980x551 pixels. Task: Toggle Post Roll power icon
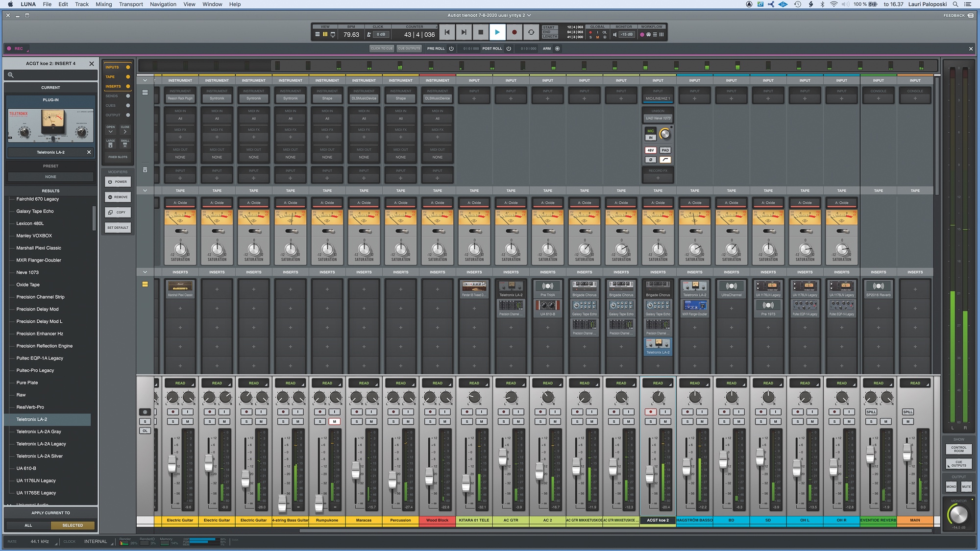(509, 48)
